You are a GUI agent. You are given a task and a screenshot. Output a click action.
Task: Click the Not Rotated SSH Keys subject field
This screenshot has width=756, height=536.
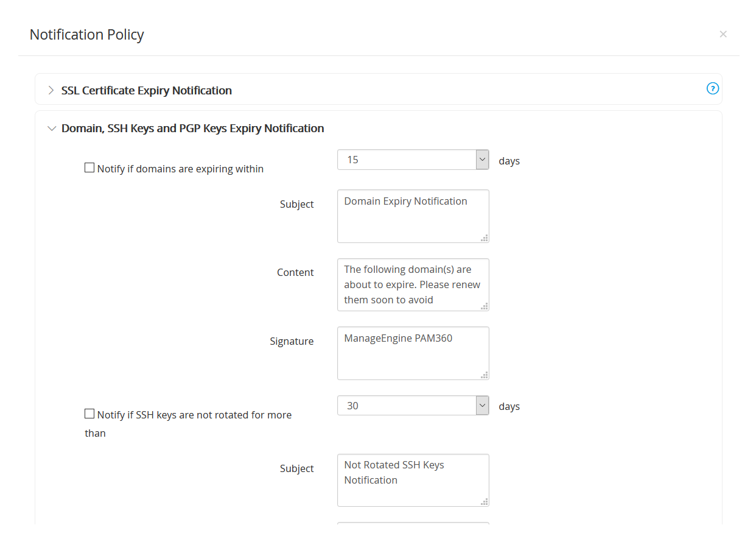tap(413, 480)
